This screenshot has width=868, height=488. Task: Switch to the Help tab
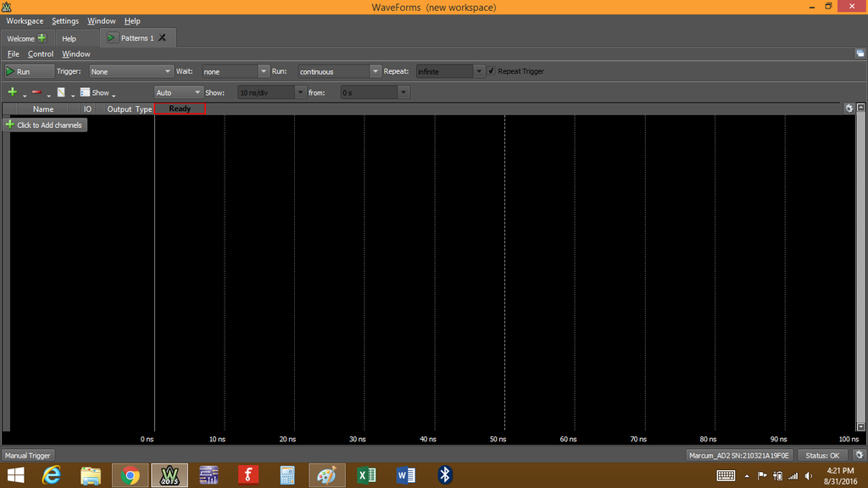pyautogui.click(x=70, y=39)
